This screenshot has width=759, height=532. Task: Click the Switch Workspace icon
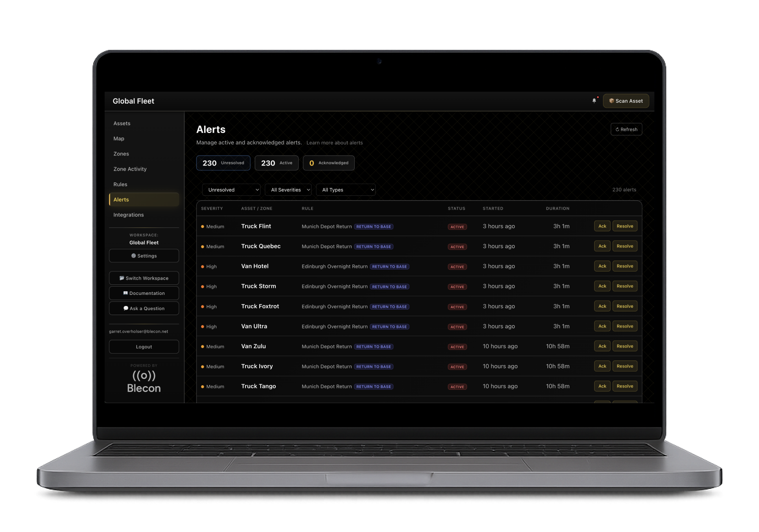coord(122,278)
